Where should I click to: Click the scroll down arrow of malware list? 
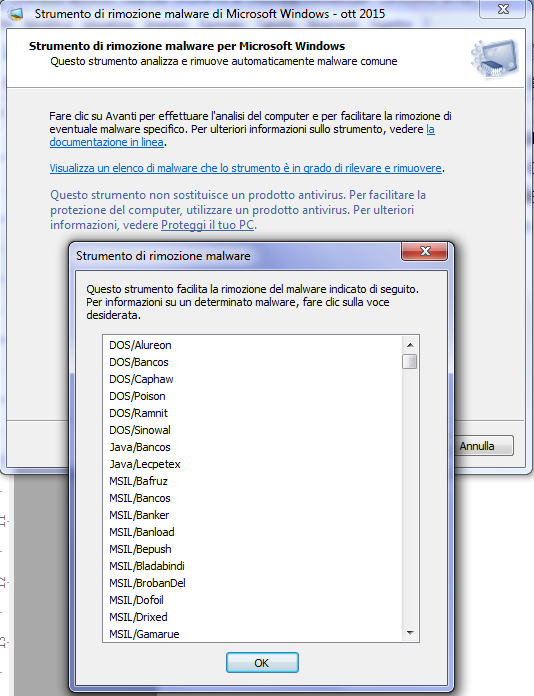pos(410,633)
